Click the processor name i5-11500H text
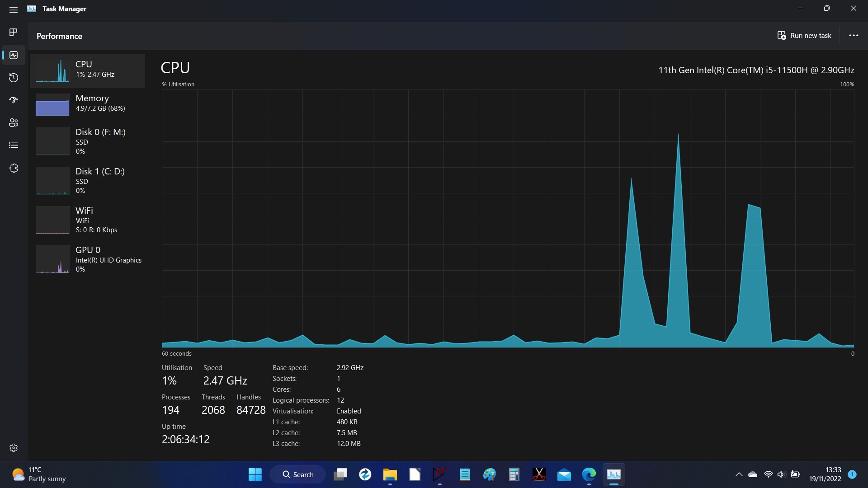 click(756, 70)
